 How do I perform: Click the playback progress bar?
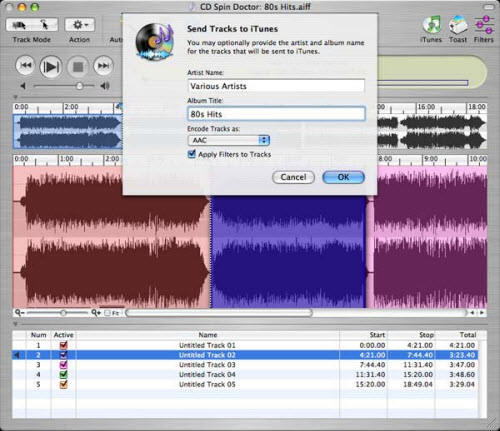(x=423, y=83)
